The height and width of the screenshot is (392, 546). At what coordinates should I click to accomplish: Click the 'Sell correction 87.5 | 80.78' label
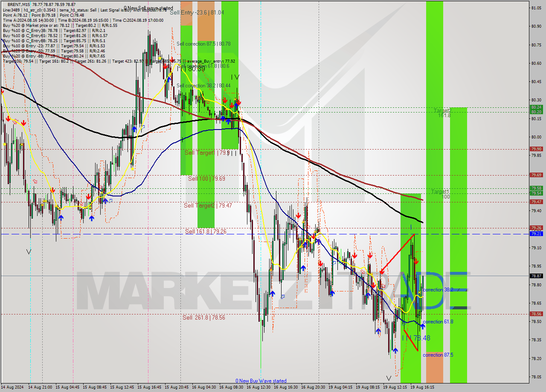coord(203,44)
